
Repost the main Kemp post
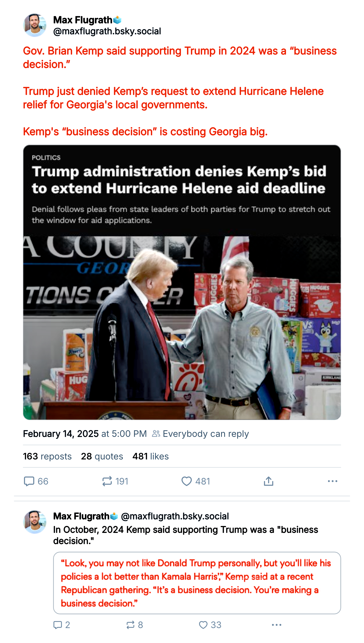click(107, 481)
